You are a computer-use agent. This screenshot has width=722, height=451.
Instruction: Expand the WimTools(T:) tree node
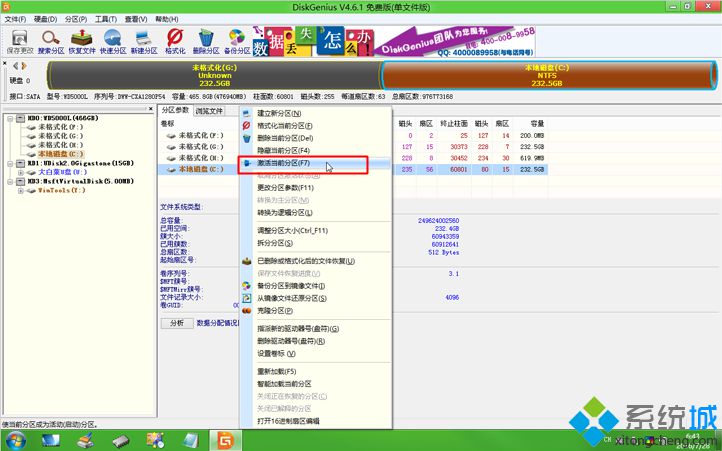(21, 190)
